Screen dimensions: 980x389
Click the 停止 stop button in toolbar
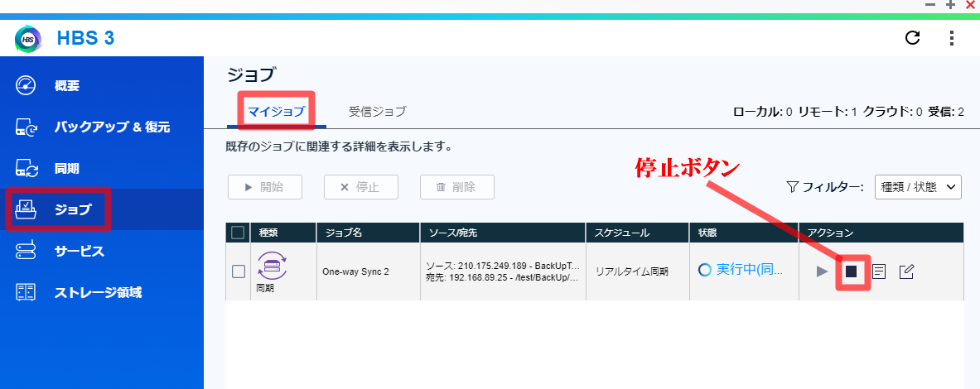pos(361,187)
